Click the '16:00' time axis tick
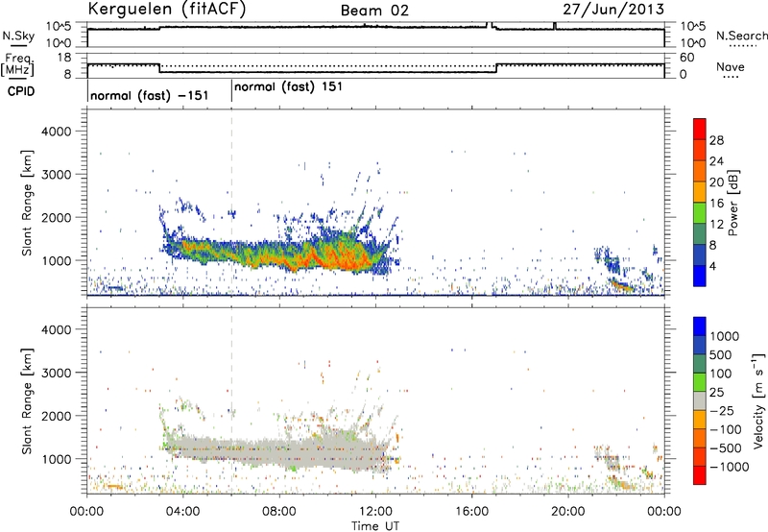 471,512
